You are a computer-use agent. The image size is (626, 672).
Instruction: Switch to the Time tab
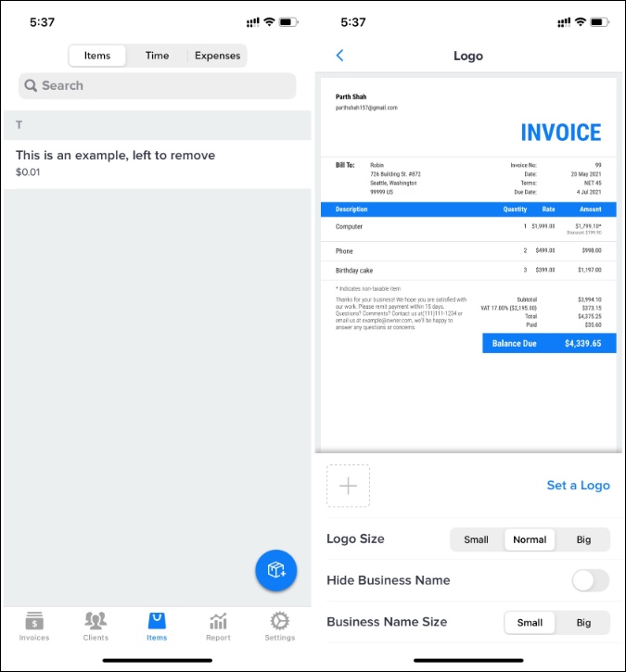coord(157,56)
